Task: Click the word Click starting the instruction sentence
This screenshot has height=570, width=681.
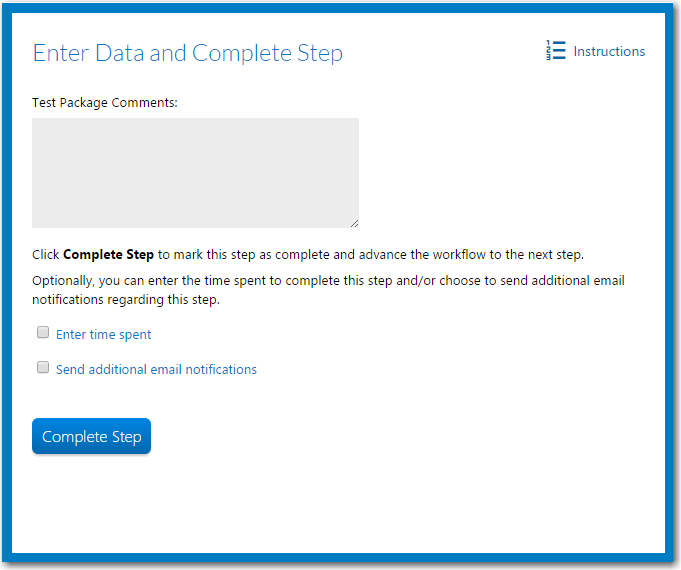Action: click(46, 255)
